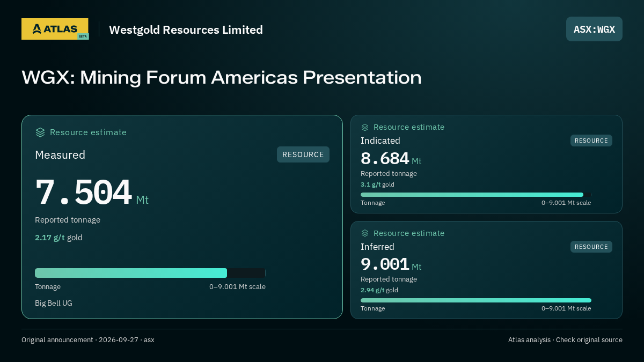Viewport: 644px width, 362px height.
Task: Click the Original announcement footer text
Action: (88, 340)
